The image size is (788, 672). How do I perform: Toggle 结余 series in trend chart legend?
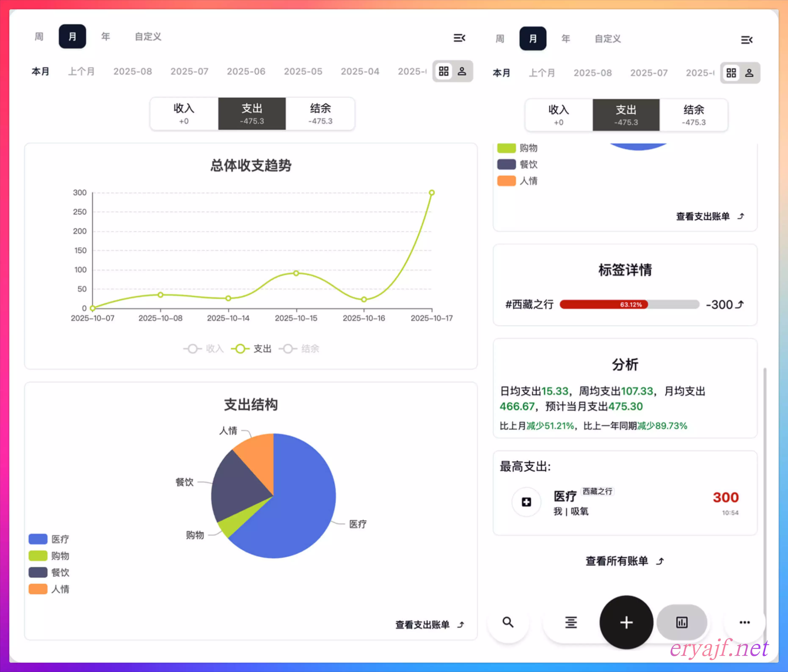(299, 348)
